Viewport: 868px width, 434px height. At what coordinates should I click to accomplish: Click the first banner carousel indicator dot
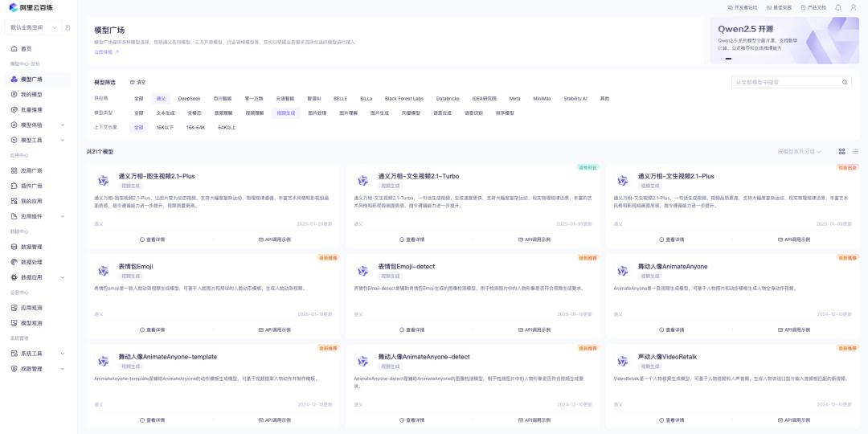721,59
